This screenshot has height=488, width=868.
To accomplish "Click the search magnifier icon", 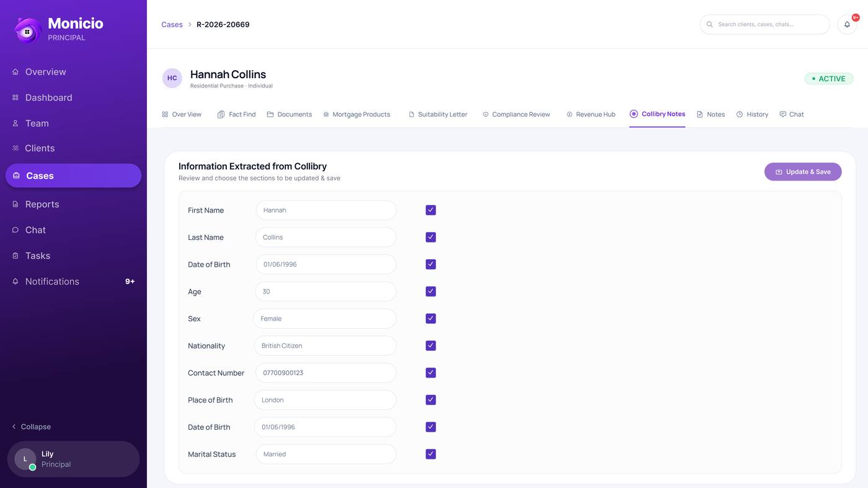I will click(x=710, y=24).
